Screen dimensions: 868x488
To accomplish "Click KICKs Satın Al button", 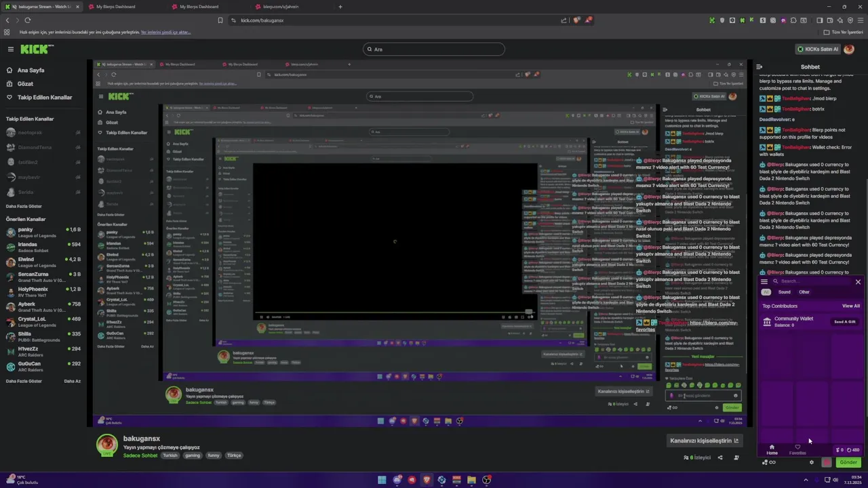I will click(817, 49).
